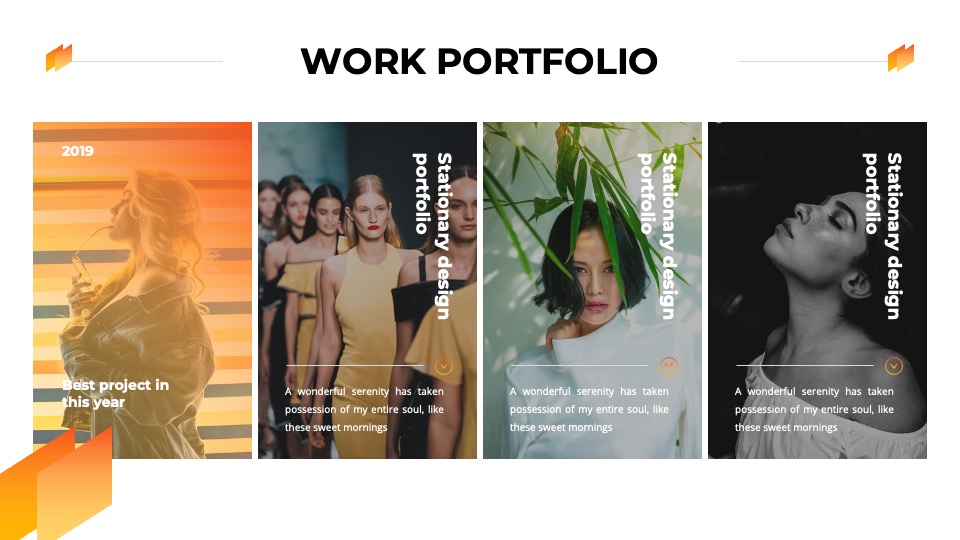Click the chevron circle on bamboo portrait card

[669, 366]
